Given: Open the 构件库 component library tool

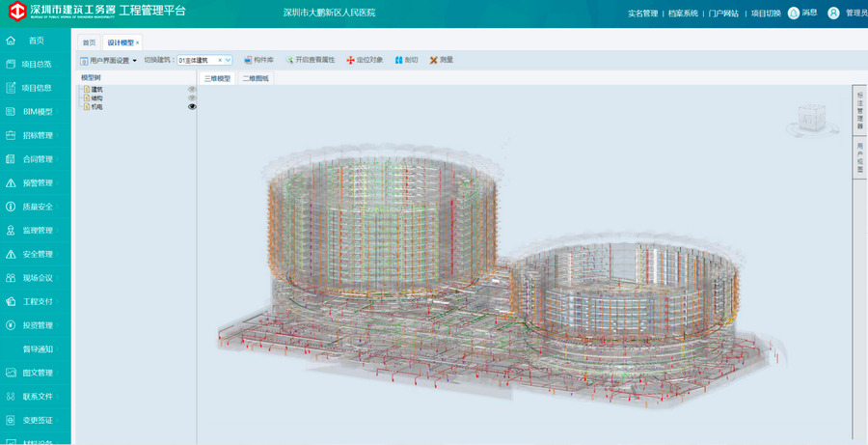Looking at the screenshot, I should tap(258, 60).
